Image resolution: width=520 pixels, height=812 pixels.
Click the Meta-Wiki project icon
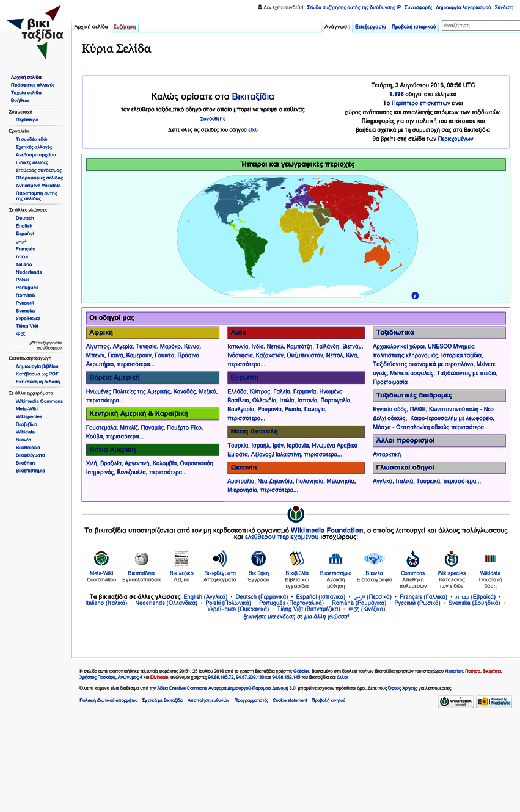coord(101,559)
